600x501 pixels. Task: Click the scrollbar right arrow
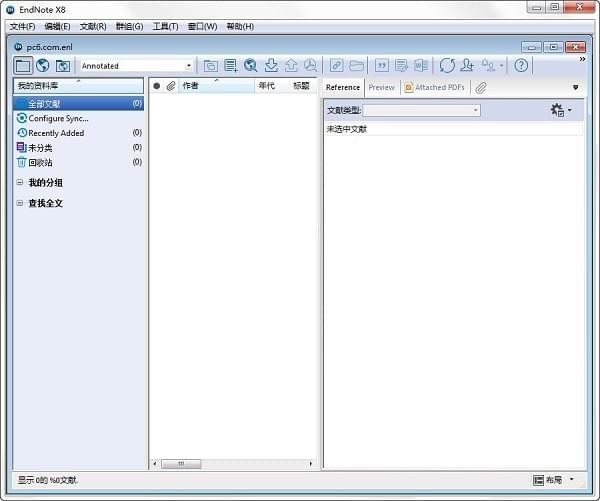click(x=311, y=464)
